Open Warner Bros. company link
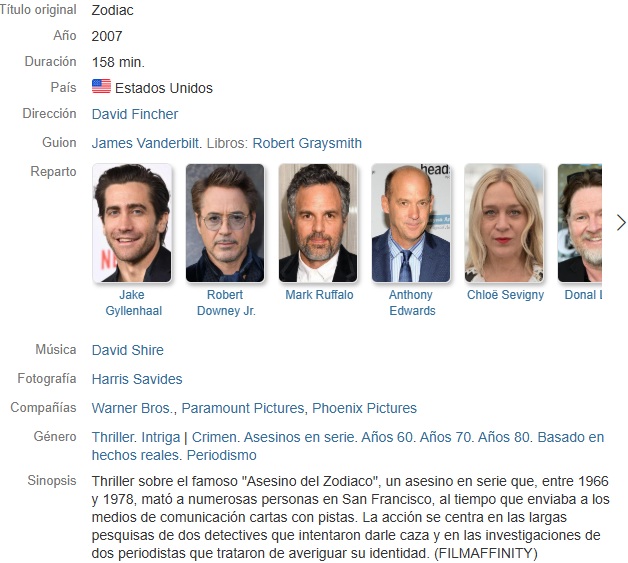Screen dimensions: 628x563 (133, 408)
